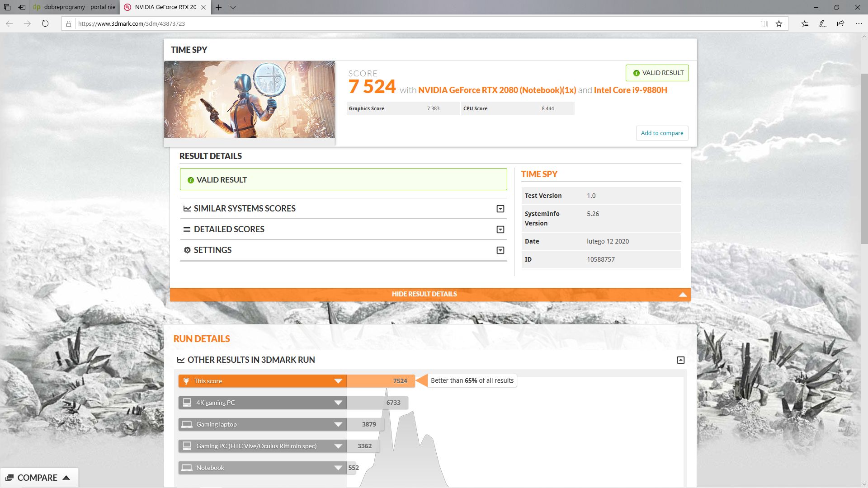
Task: Open the Intel Core i9-9880H link
Action: point(631,90)
